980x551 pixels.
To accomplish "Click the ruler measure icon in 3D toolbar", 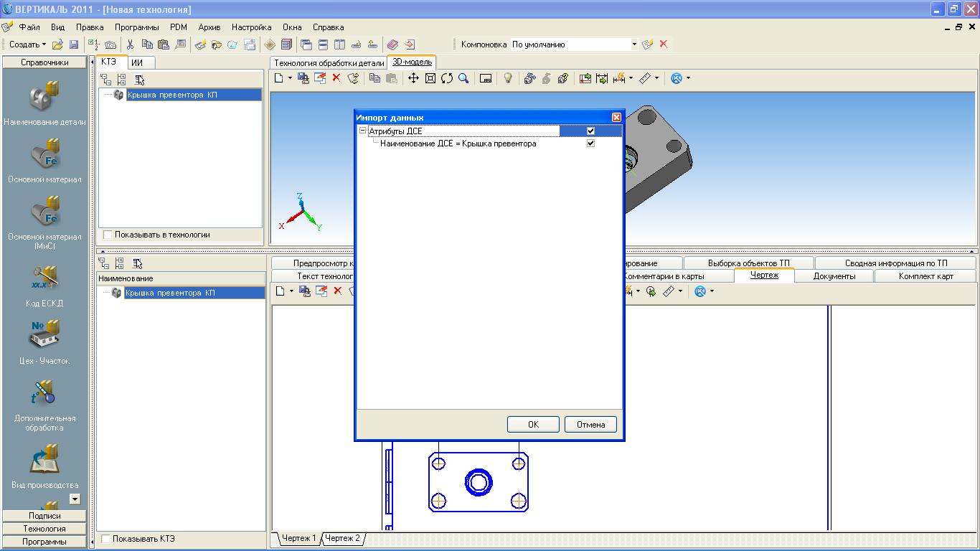I will (645, 78).
